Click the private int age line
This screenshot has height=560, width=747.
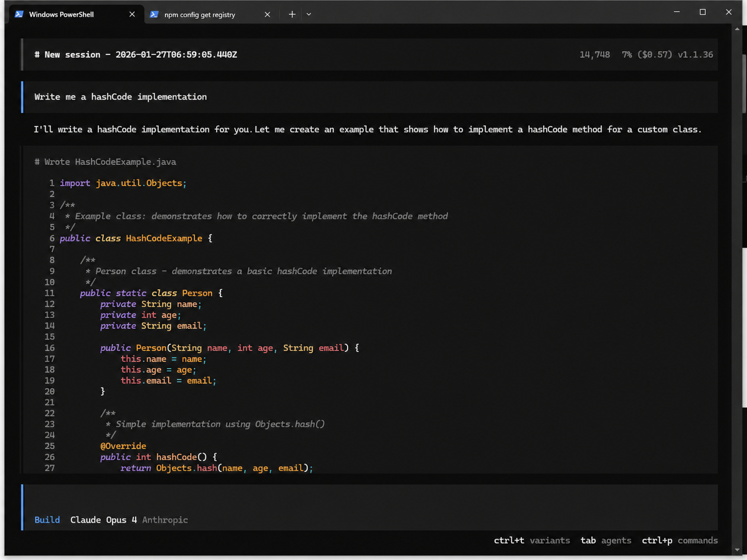coord(141,315)
